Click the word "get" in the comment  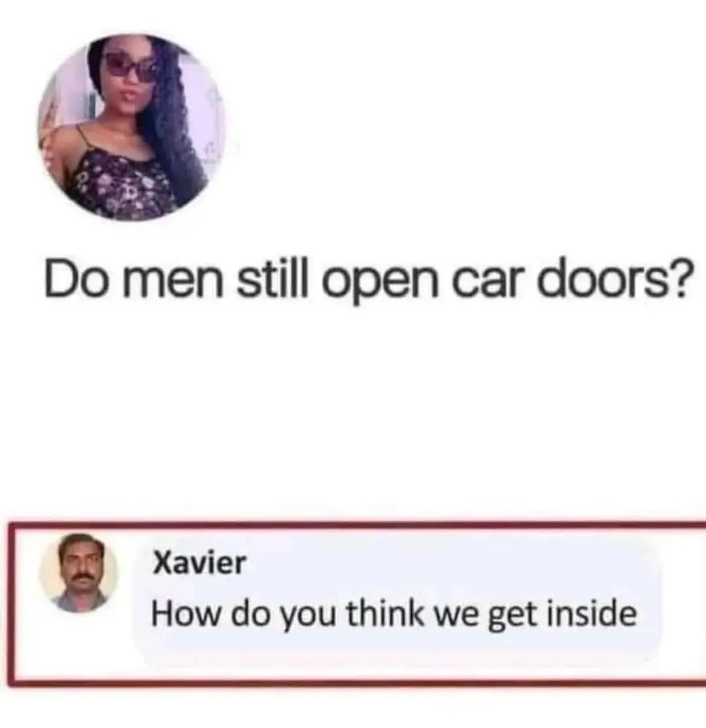click(x=513, y=616)
